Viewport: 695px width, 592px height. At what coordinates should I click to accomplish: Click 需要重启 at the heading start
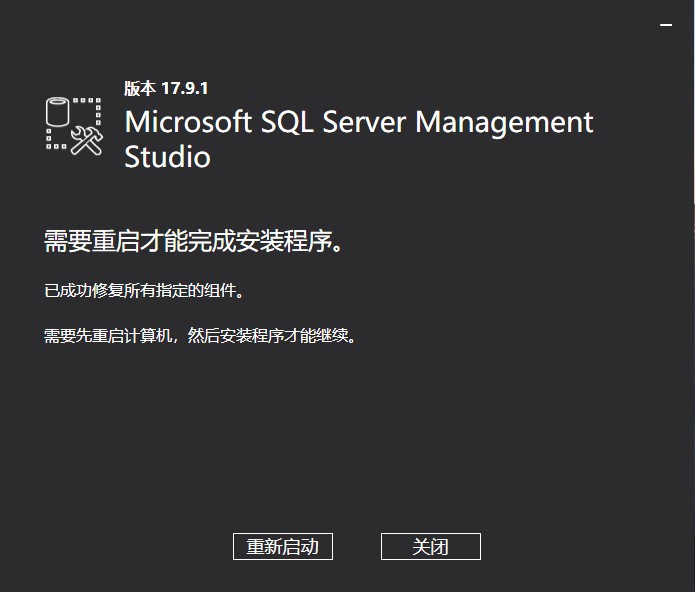92,242
